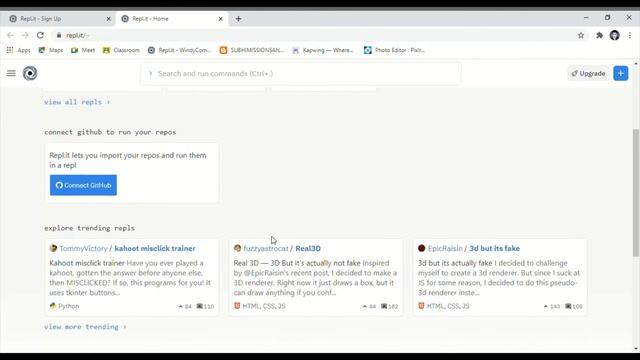Screen dimensions: 640x360
Task: Click upvote arrow on Real3D card
Action: point(365,306)
